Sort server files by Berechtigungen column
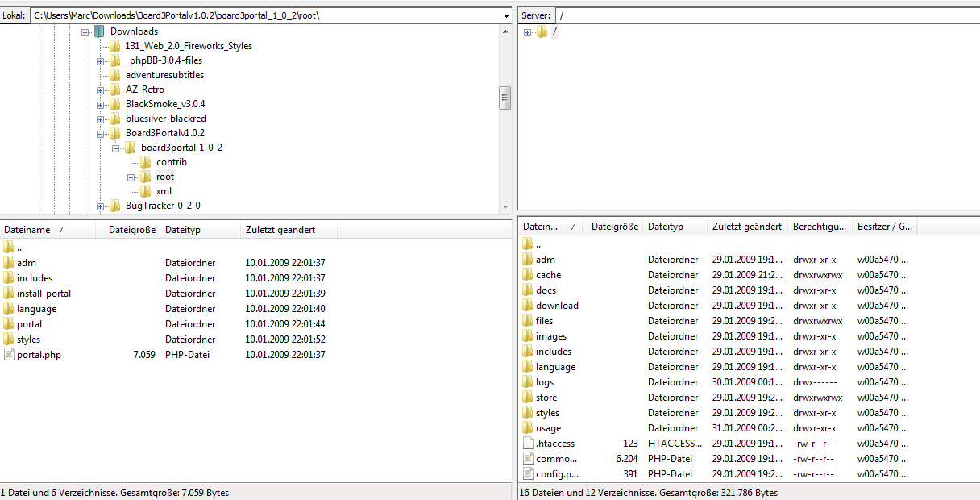 tap(819, 227)
